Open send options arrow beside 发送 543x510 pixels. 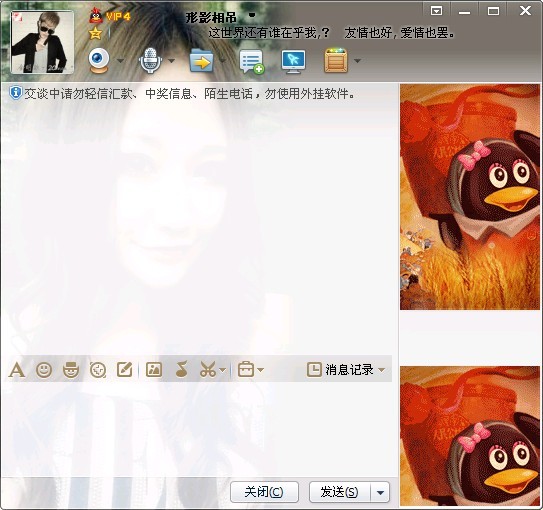click(x=380, y=492)
